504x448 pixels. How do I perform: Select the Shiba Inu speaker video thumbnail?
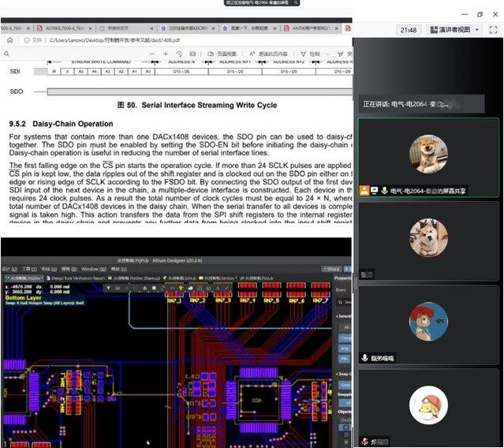[x=428, y=152]
